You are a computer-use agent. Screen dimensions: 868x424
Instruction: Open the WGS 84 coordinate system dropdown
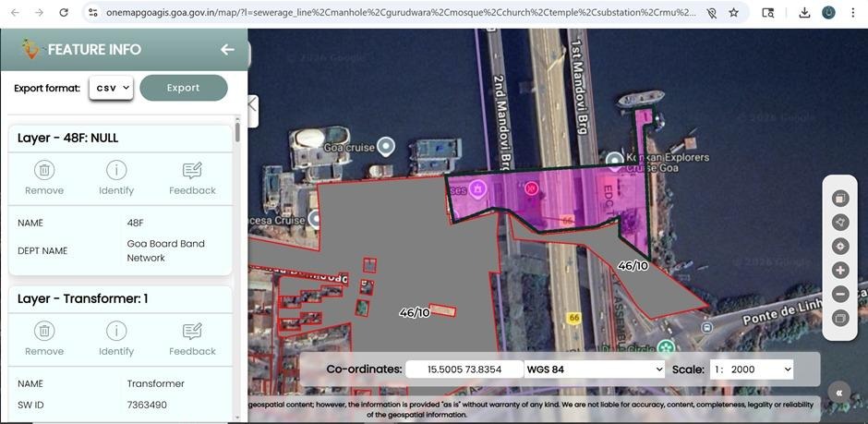pyautogui.click(x=594, y=369)
